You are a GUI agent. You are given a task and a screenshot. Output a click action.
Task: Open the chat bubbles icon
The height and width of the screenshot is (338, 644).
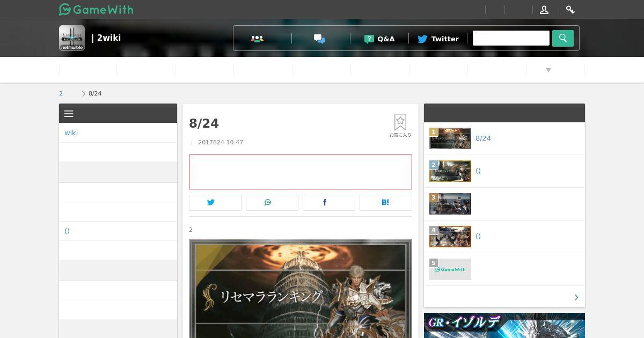pos(319,39)
